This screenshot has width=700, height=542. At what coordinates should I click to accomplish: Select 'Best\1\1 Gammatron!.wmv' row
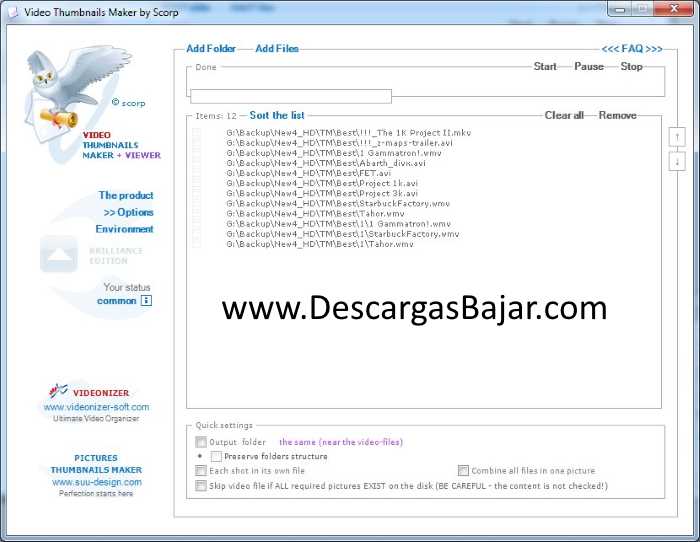tap(338, 224)
